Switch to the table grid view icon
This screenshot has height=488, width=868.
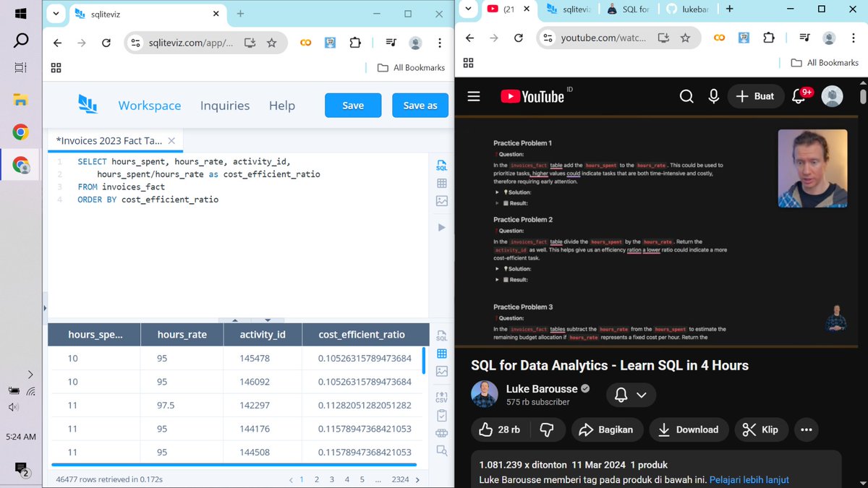pyautogui.click(x=442, y=183)
